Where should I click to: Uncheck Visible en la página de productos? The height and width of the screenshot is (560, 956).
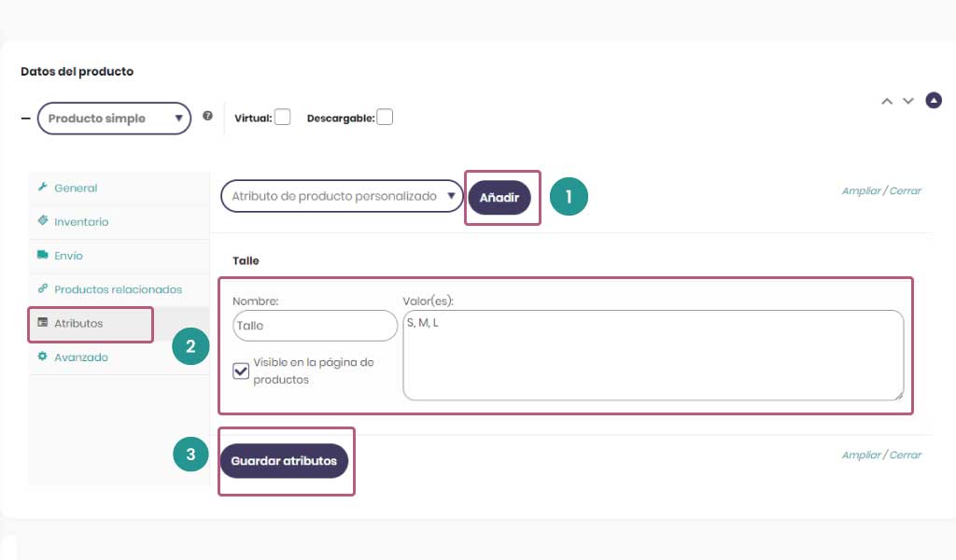tap(241, 371)
